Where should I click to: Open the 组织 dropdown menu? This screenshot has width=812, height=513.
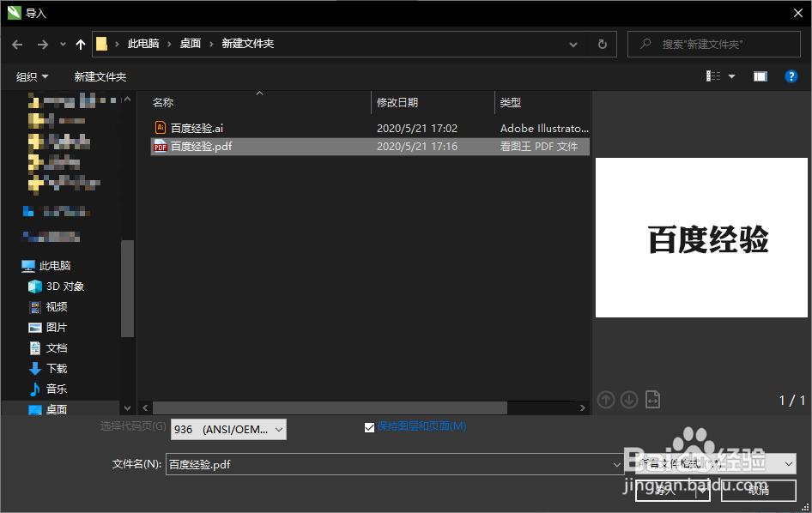pos(32,75)
